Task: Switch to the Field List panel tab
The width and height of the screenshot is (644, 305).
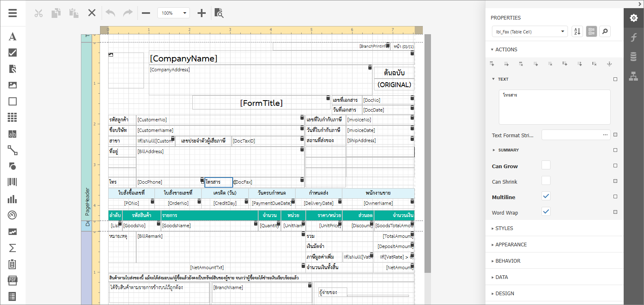Action: 633,56
